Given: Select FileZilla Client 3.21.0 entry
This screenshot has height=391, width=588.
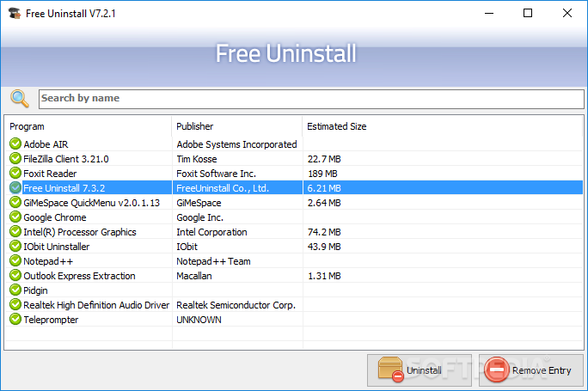Looking at the screenshot, I should [x=66, y=159].
